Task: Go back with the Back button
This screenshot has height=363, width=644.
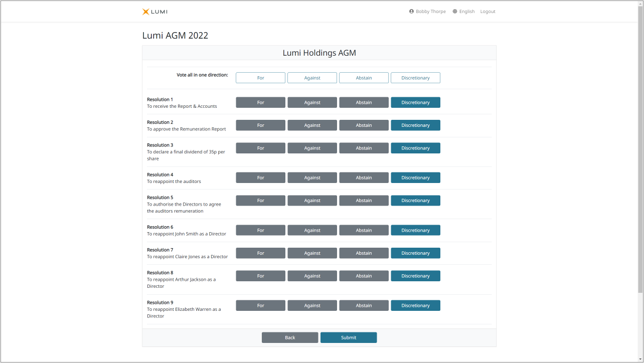Action: pos(290,337)
